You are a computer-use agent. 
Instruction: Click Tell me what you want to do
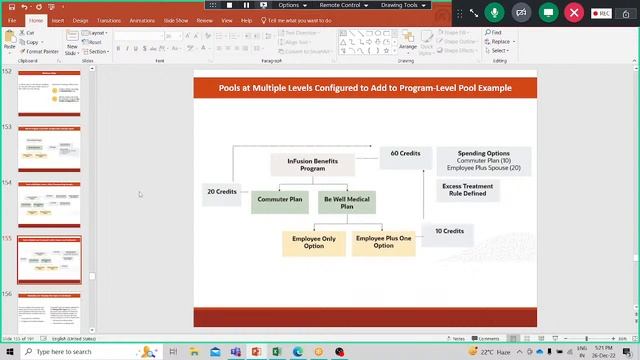296,20
